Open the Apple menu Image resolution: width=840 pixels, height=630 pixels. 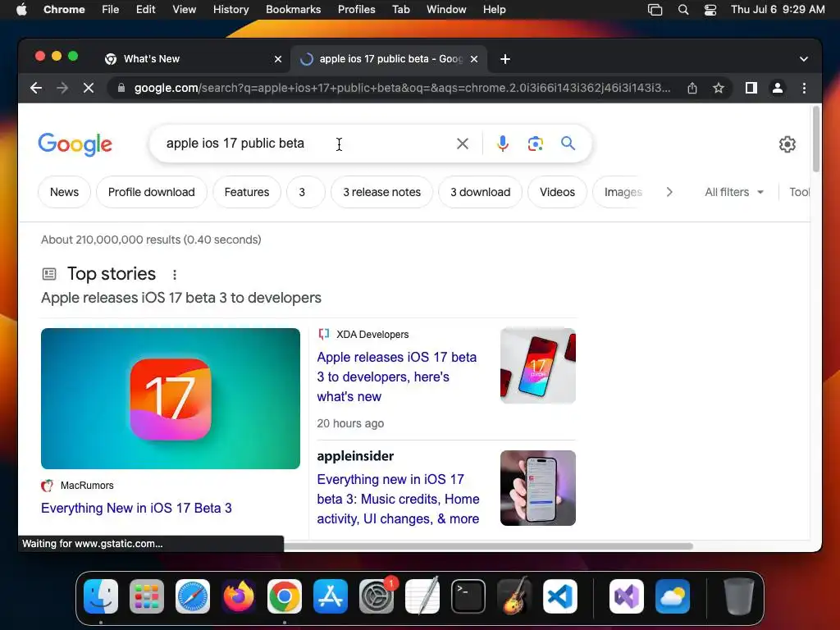[21, 10]
